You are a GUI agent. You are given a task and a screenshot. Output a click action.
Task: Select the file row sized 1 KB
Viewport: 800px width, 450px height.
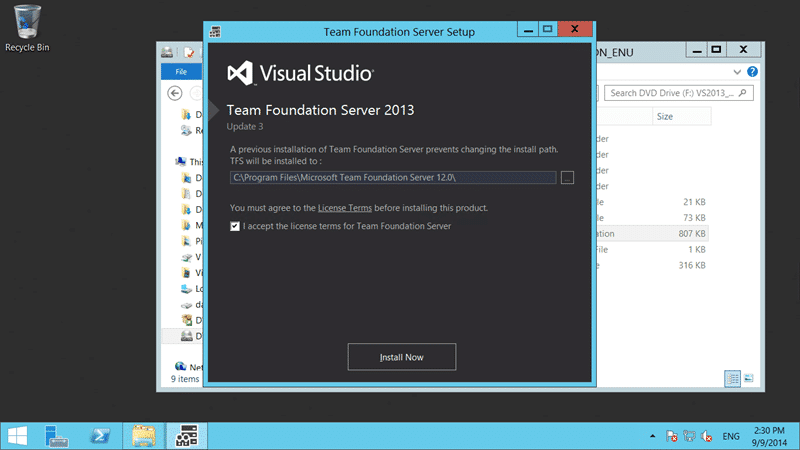click(652, 249)
